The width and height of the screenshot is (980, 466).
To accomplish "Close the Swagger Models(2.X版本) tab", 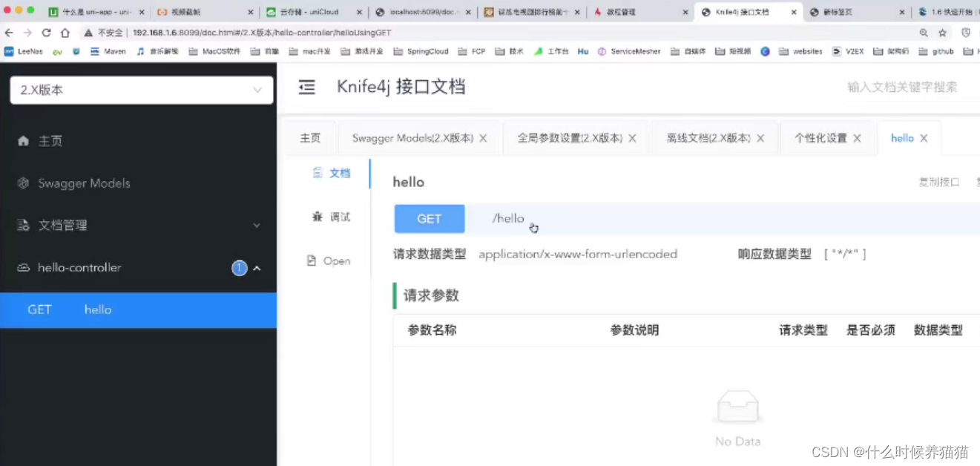I will pos(483,138).
